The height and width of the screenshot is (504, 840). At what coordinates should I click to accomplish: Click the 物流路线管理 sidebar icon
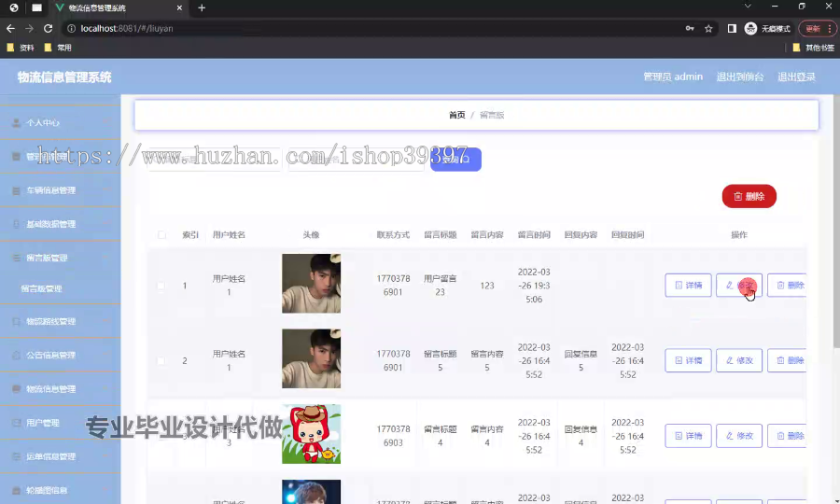tap(16, 321)
